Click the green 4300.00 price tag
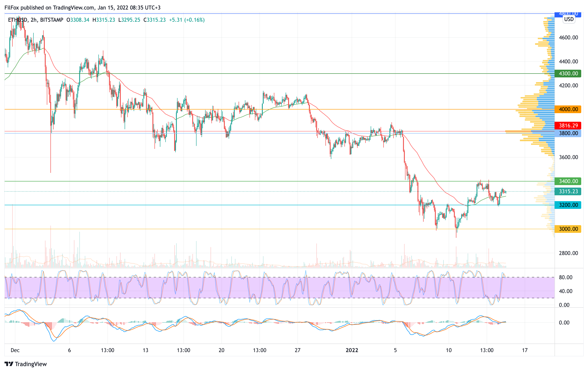The width and height of the screenshot is (588, 372). [x=568, y=74]
